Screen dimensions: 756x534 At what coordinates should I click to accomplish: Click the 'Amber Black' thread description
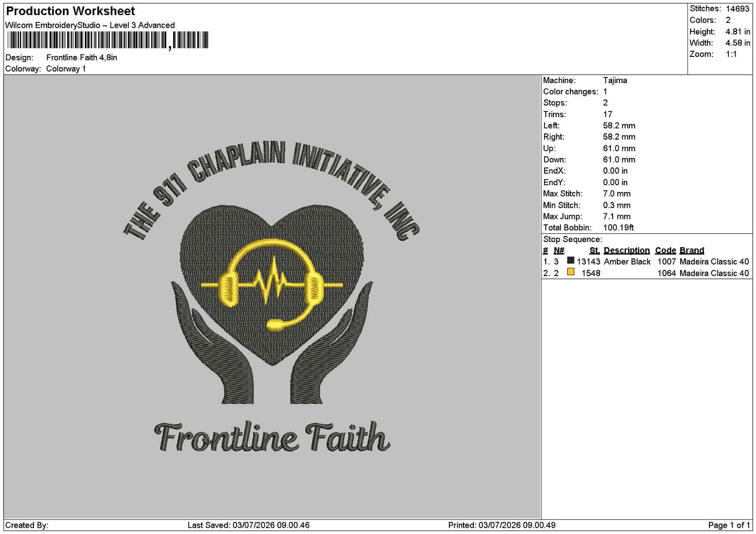[x=627, y=262]
